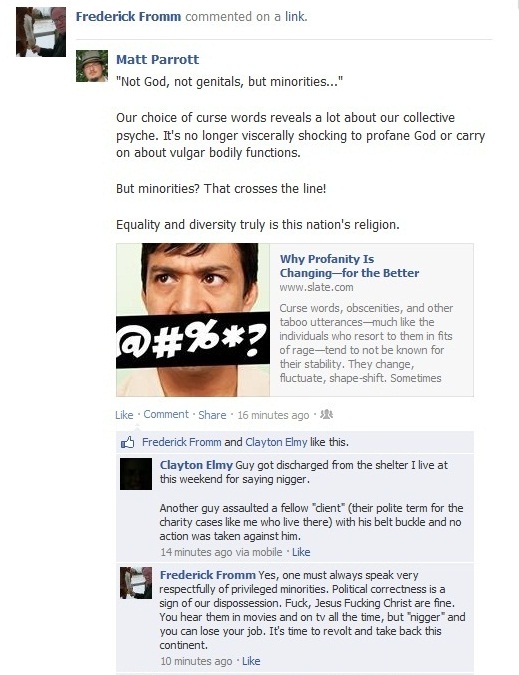
Task: Click Comment under the post
Action: tap(166, 414)
